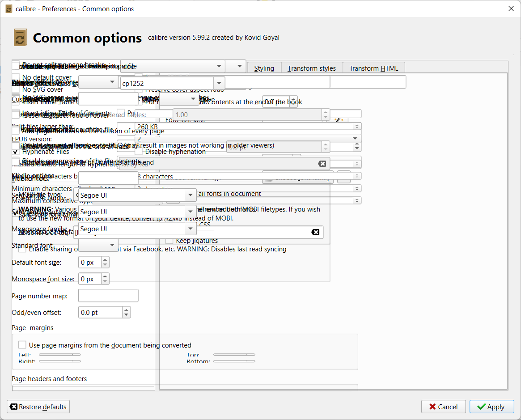
Task: Click the clear icon in the hyphenate template field
Action: (322, 163)
